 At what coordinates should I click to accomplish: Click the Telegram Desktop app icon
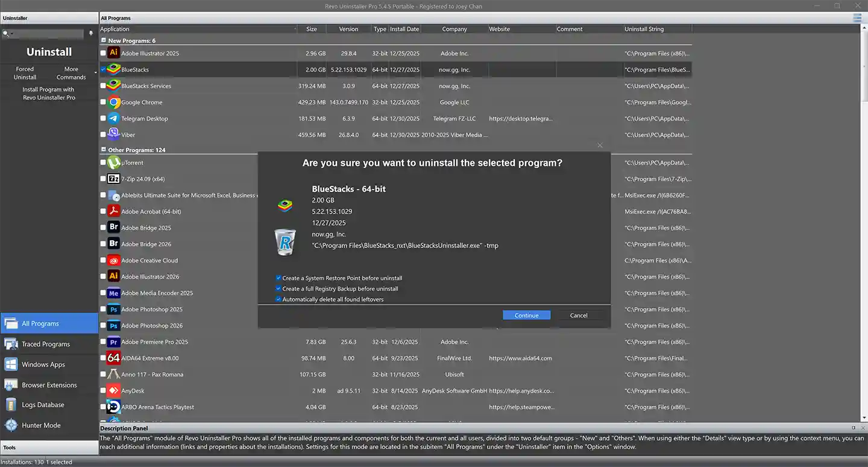[113, 118]
